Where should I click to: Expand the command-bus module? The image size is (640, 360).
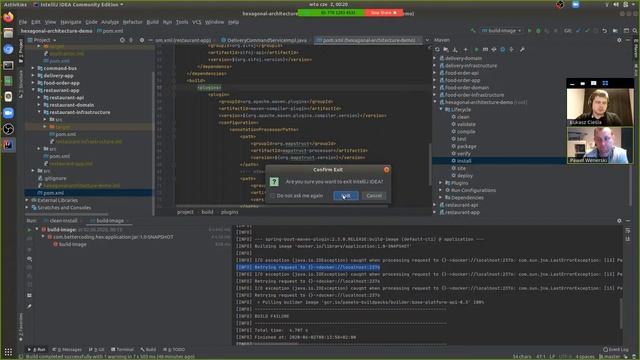tap(33, 68)
